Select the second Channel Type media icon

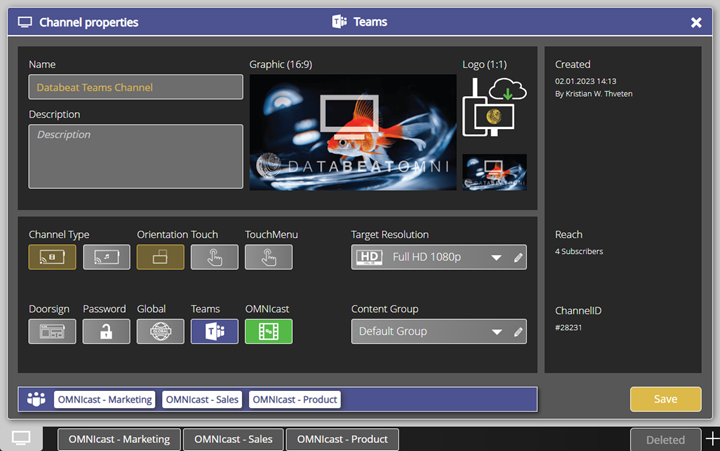click(107, 257)
